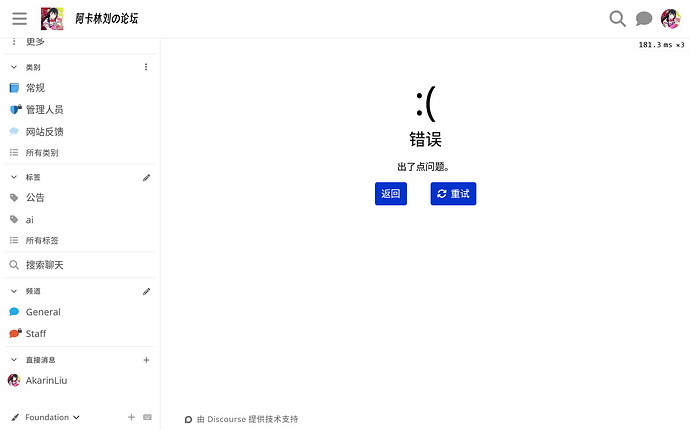
Task: Click the list icon beside 所有类别
Action: coord(14,153)
